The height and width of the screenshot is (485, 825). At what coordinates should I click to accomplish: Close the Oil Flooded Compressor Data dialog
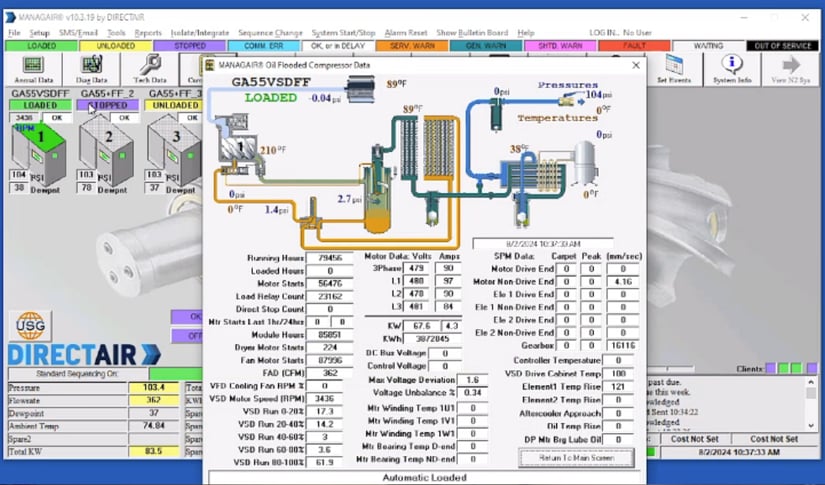pos(636,65)
